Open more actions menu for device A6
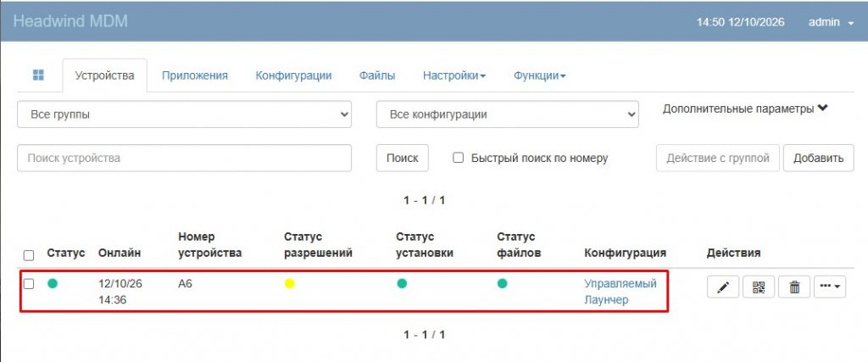The width and height of the screenshot is (868, 362). click(829, 287)
